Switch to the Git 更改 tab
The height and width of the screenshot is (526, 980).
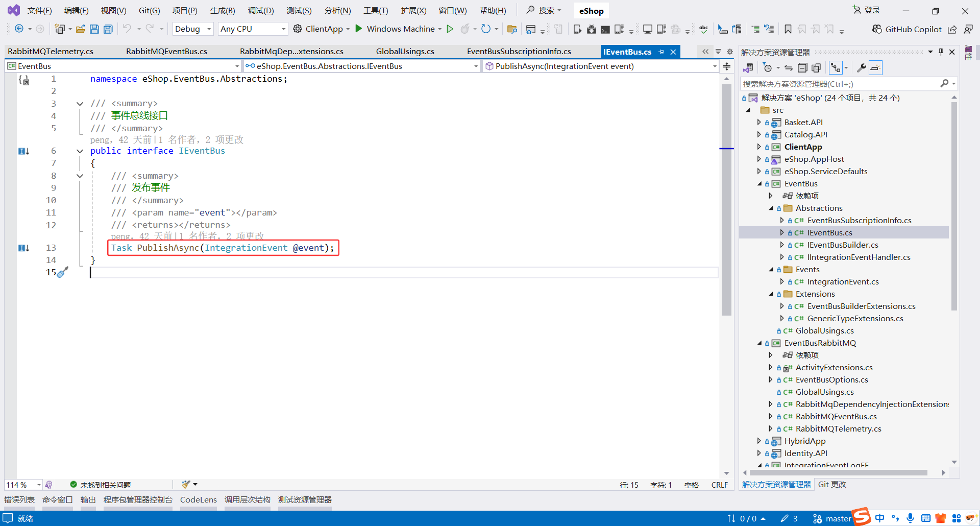tap(832, 485)
